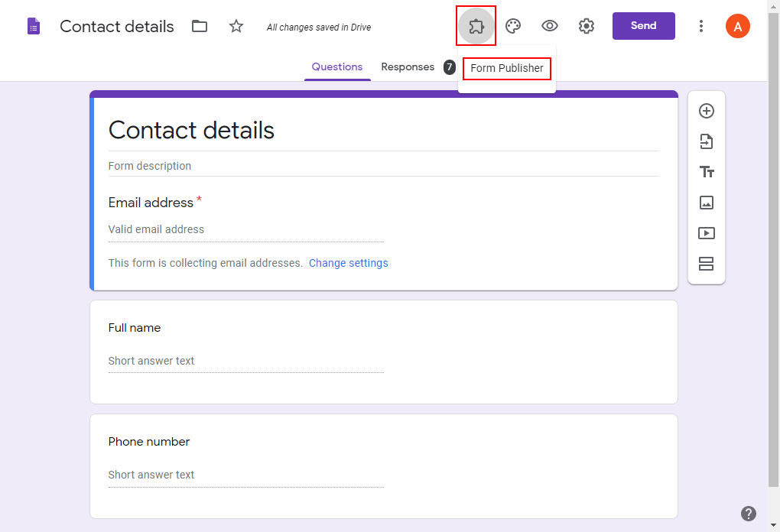The image size is (780, 532).
Task: Click the Google Forms home icon
Action: (x=34, y=26)
